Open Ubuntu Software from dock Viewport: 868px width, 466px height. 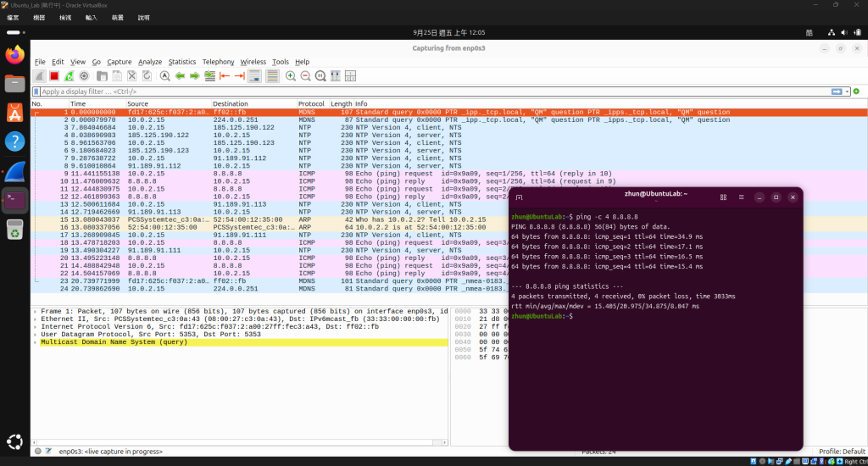tap(15, 113)
